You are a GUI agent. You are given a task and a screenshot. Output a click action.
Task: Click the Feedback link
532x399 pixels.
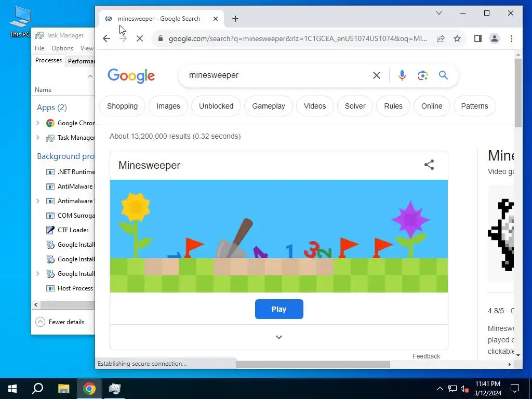pos(426,356)
